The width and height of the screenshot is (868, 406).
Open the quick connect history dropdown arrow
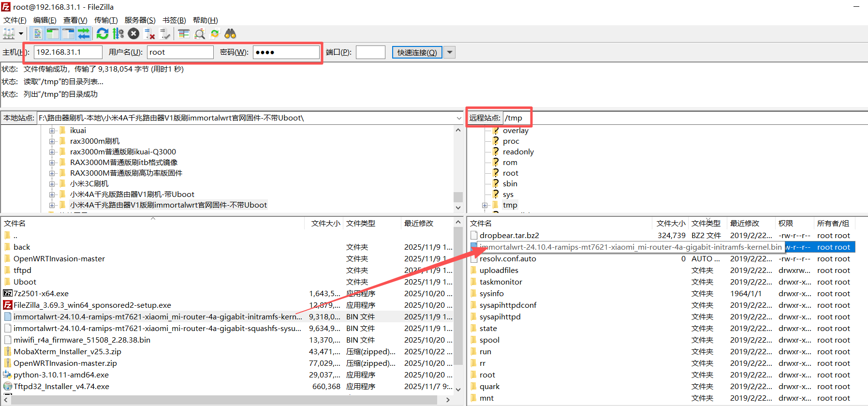(450, 52)
